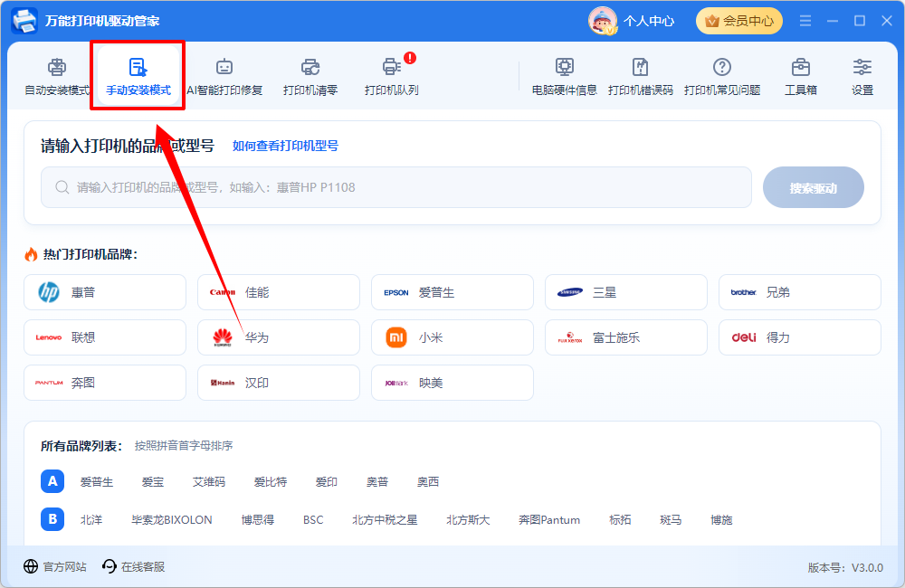Choose 奥西 in brand list

point(428,482)
